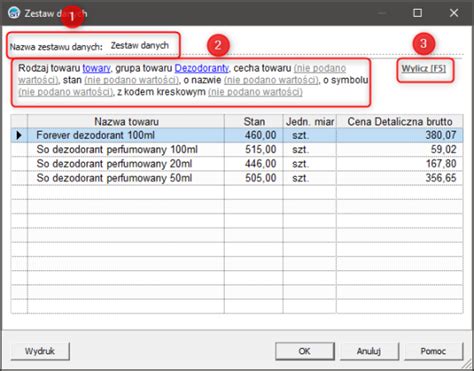The width and height of the screenshot is (474, 371).
Task: Open the 'towary' link for Rodzaj towaru
Action: pyautogui.click(x=96, y=68)
